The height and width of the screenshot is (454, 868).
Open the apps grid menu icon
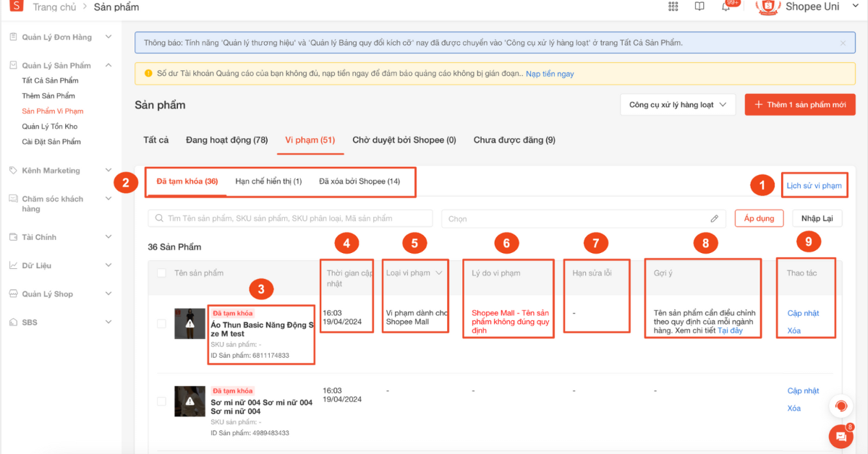(673, 7)
